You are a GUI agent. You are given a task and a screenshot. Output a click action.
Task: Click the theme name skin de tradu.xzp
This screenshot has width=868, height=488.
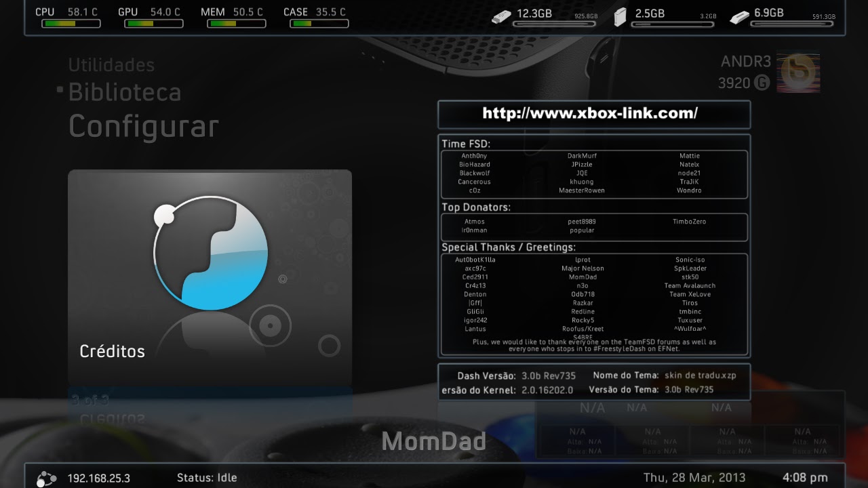[x=701, y=375]
